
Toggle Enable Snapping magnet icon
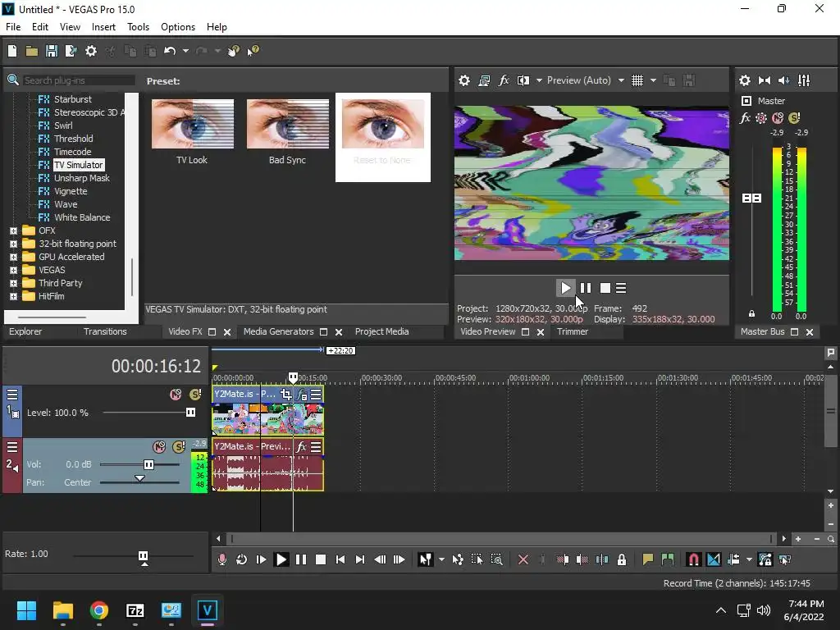tap(693, 559)
